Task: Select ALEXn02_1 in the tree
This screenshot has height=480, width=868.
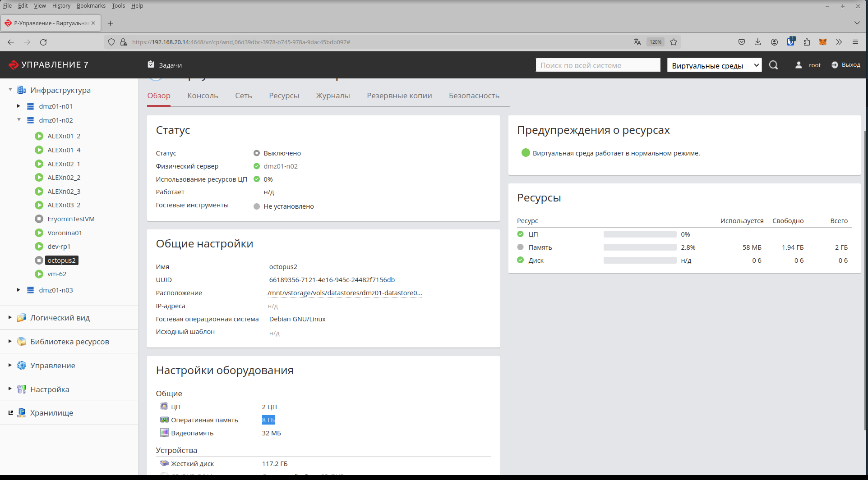Action: click(x=64, y=164)
